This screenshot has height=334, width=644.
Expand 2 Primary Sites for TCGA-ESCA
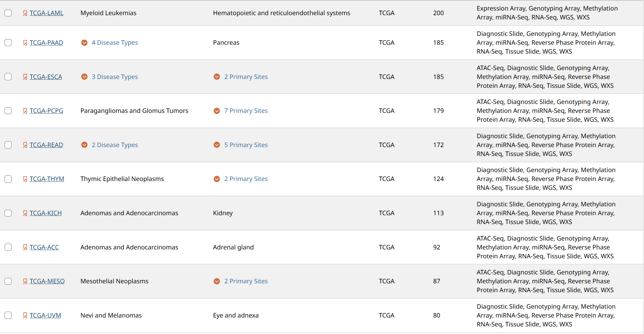241,77
